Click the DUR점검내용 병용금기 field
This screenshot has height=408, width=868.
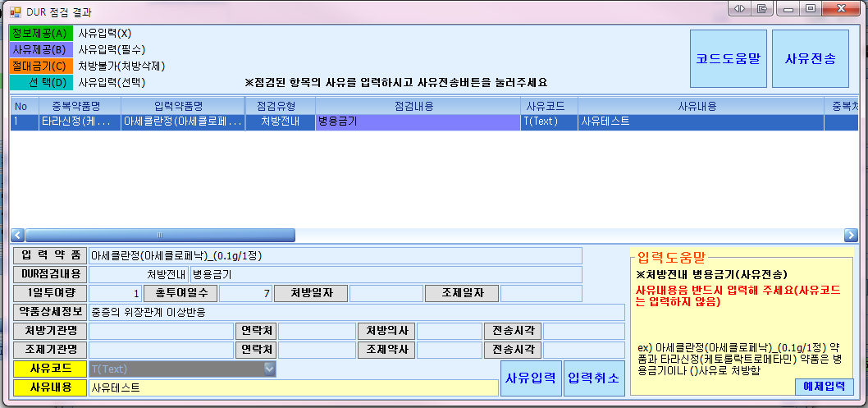click(386, 274)
